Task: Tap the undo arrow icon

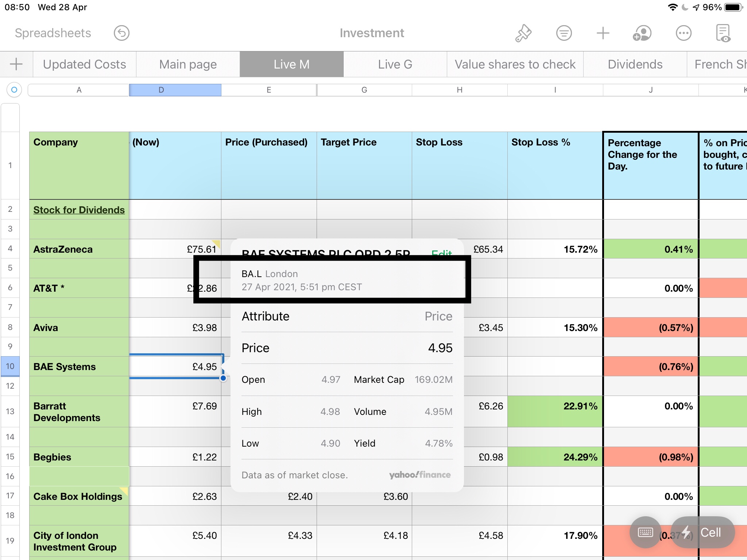Action: pos(121,33)
